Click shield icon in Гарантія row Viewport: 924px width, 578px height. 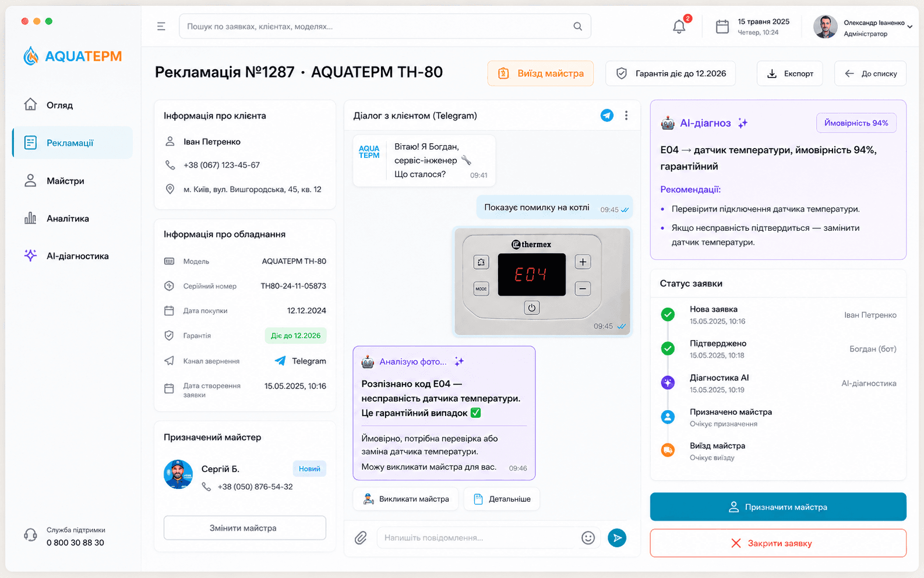coord(169,336)
